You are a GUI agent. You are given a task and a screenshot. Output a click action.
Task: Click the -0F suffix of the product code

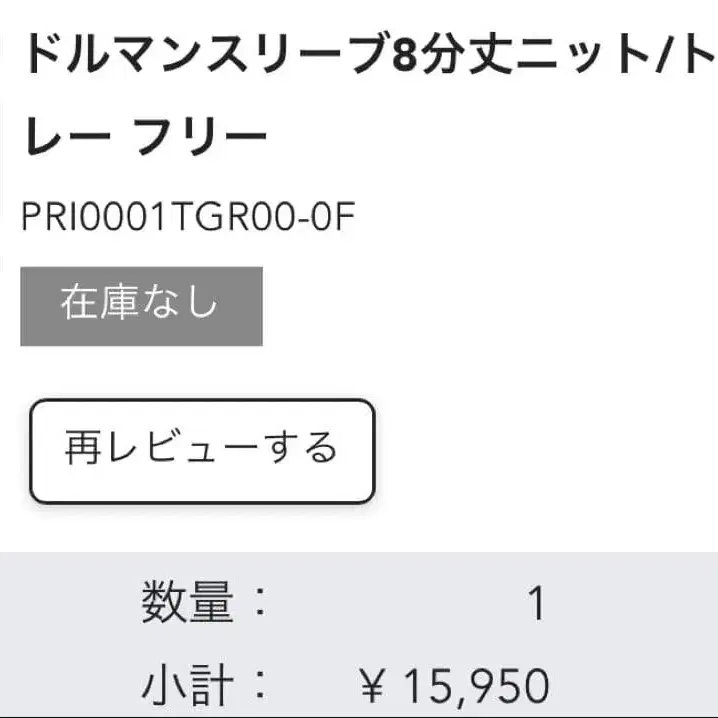pyautogui.click(x=327, y=217)
